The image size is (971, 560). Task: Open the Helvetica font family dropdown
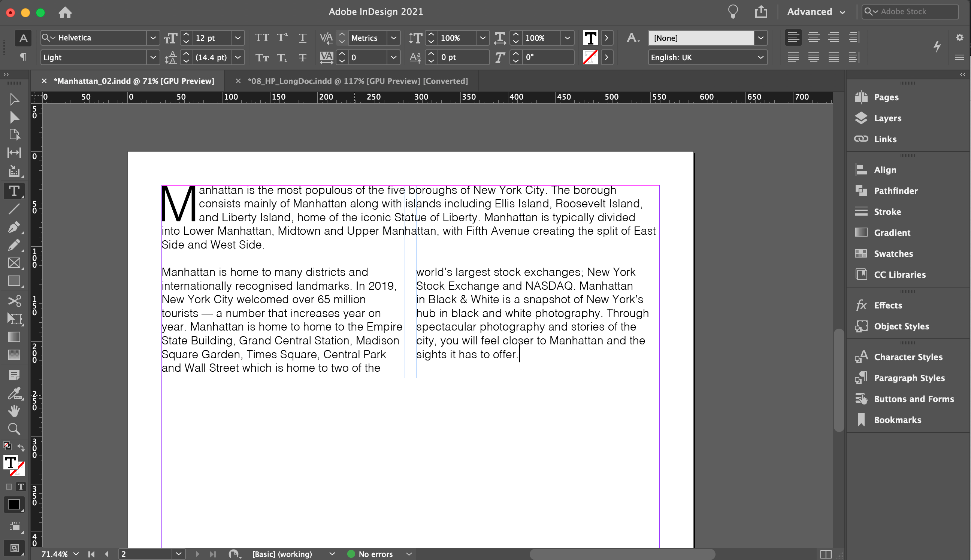(x=153, y=38)
